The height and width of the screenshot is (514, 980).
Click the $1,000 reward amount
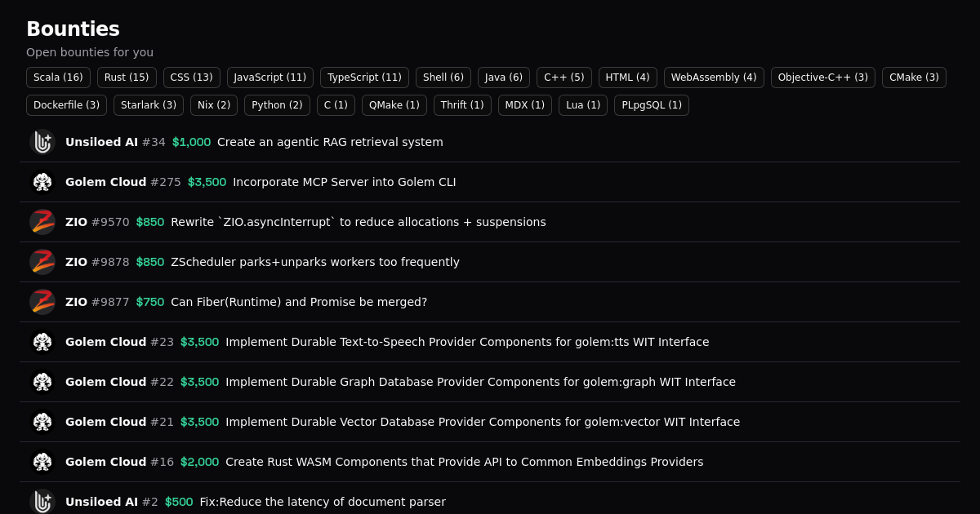[x=191, y=142]
